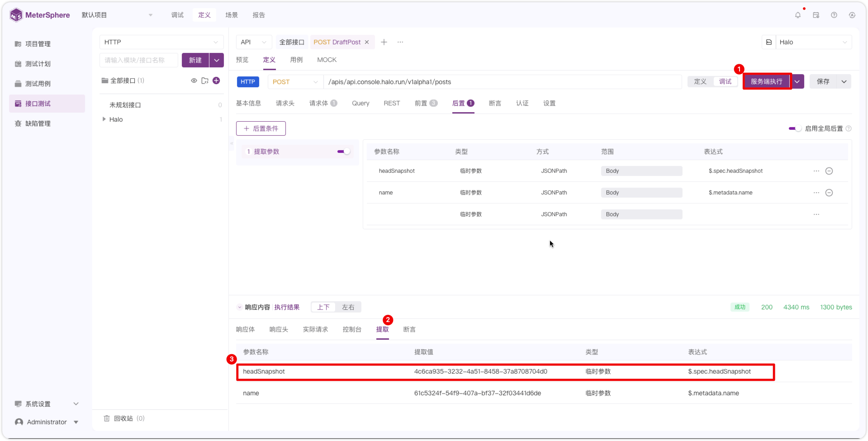This screenshot has height=441, width=868.
Task: Open the user account icon in header
Action: pos(852,15)
